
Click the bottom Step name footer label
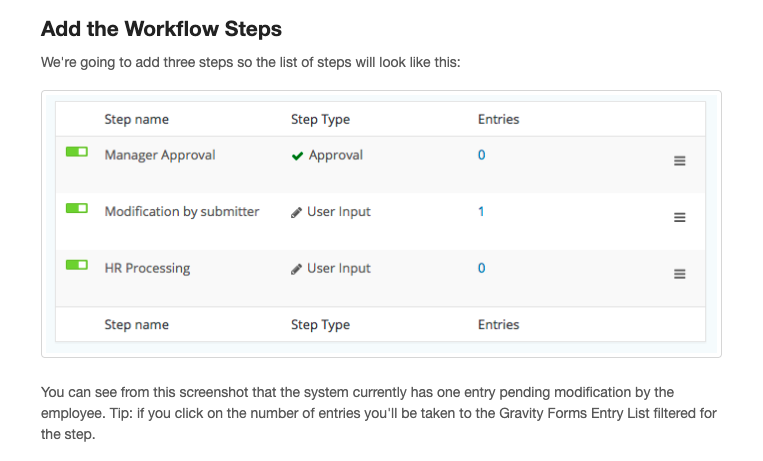[x=136, y=325]
